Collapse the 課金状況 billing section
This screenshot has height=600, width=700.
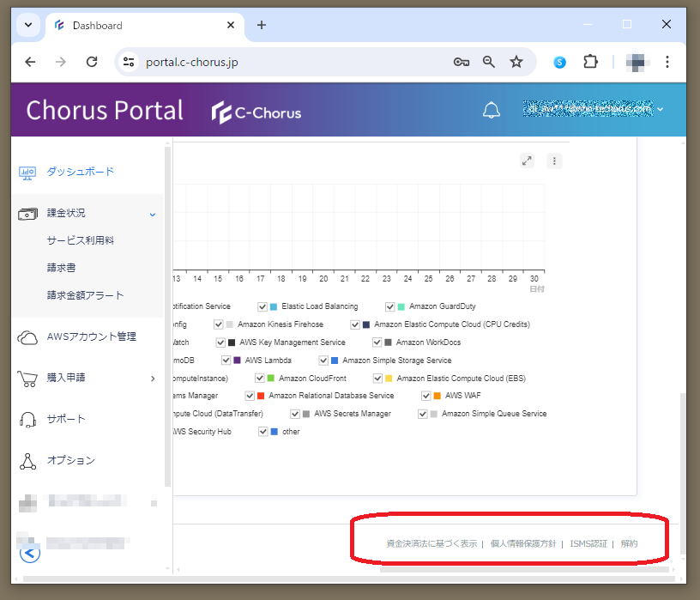click(x=153, y=214)
